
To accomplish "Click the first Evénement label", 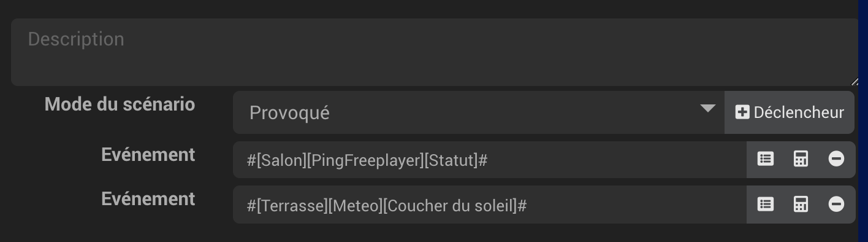I will click(148, 155).
